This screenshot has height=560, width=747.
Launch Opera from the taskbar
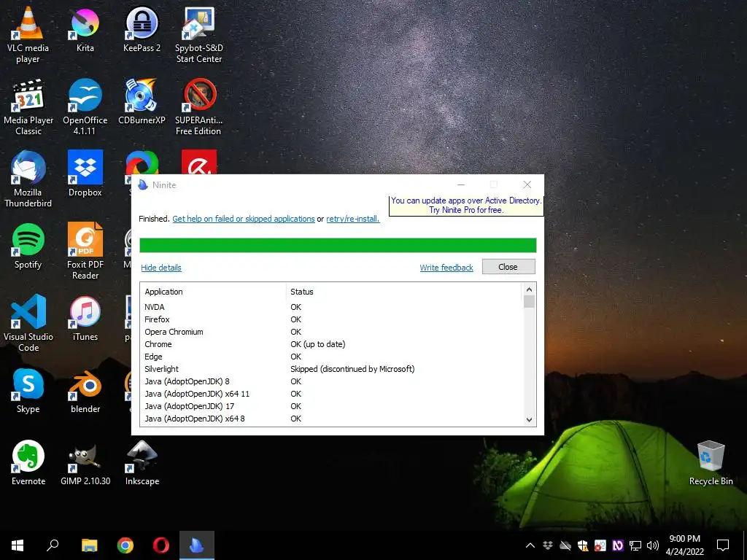coord(161,545)
